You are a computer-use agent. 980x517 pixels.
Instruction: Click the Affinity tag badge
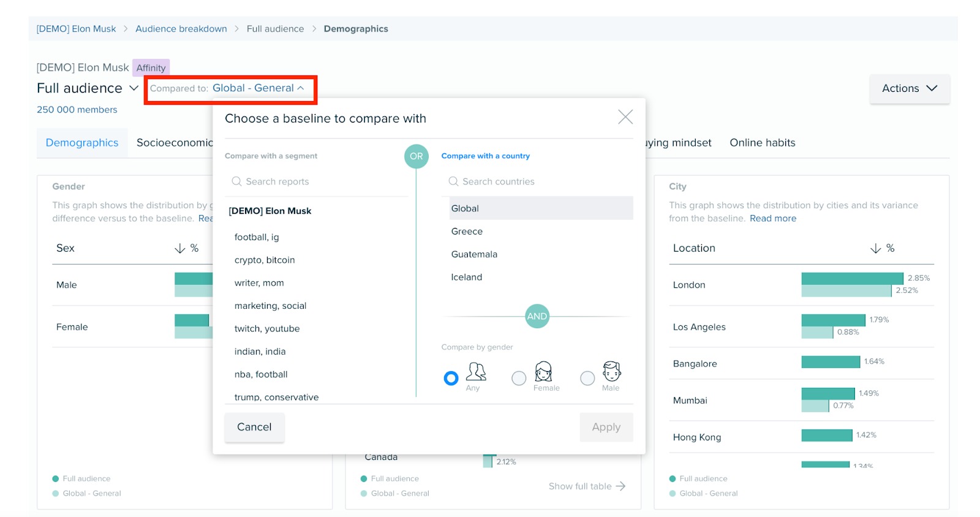coord(151,67)
